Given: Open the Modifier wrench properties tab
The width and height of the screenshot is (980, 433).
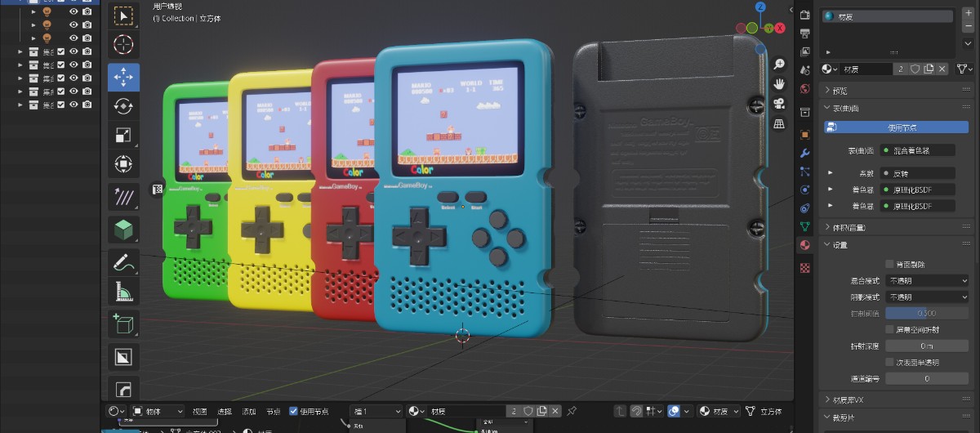Looking at the screenshot, I should tap(805, 153).
